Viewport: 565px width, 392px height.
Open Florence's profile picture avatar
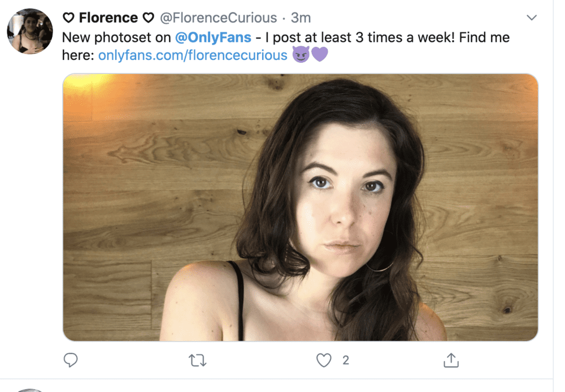(x=30, y=31)
